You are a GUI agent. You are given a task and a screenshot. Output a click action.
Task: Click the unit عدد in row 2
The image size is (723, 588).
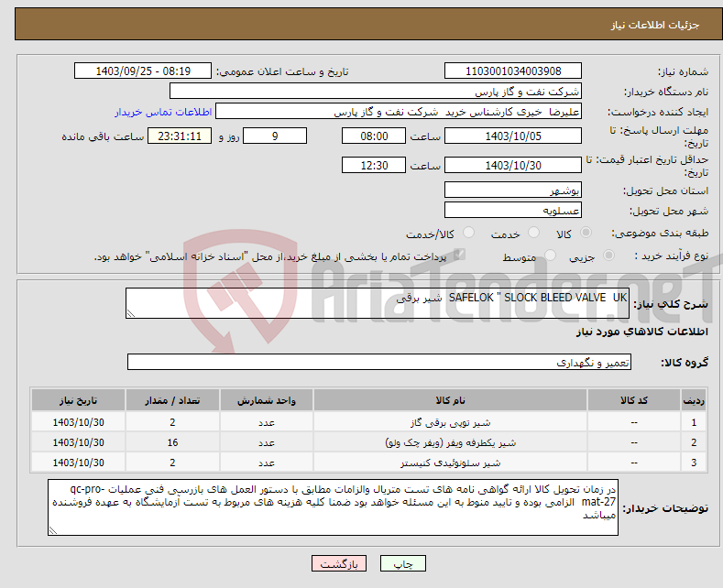267,442
